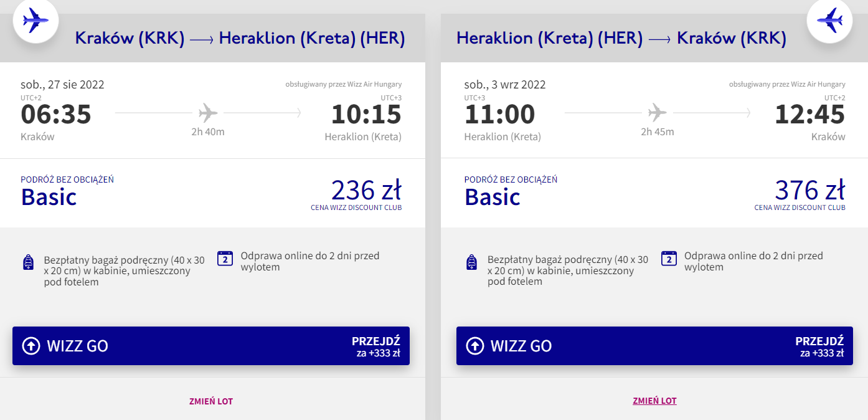Click the airplane icon above Kraków departure card
868x420 pixels.
coord(35,21)
